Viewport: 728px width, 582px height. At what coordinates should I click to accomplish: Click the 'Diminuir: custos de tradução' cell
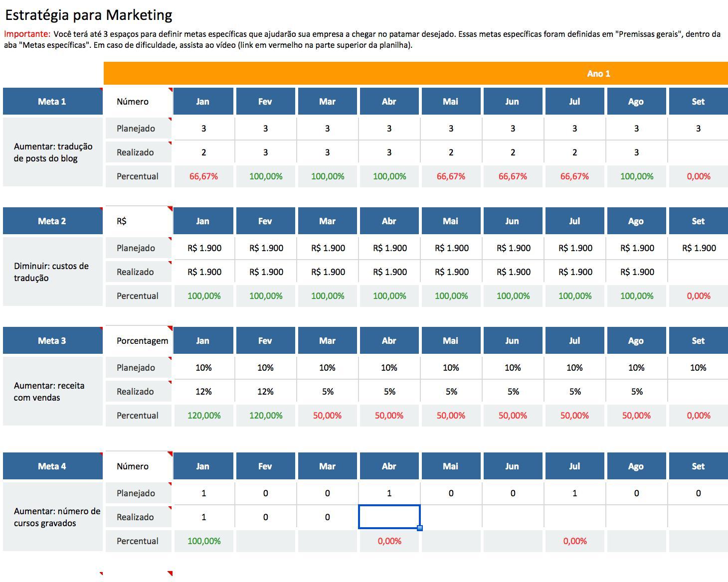point(53,272)
